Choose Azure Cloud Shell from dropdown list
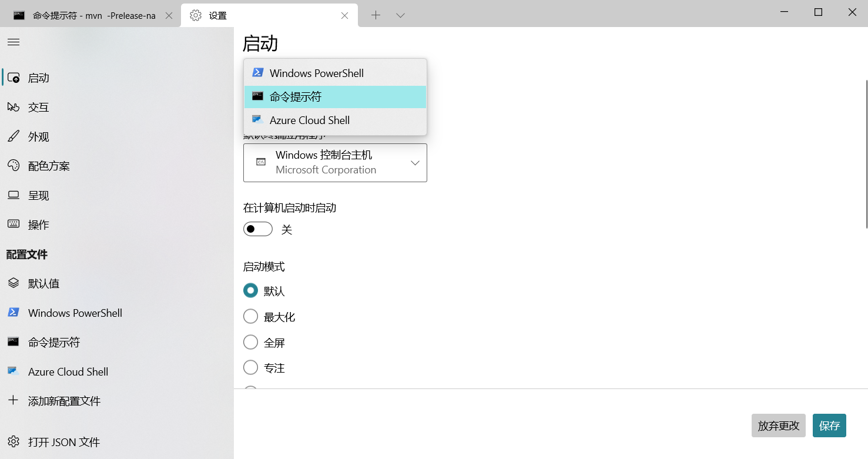The height and width of the screenshot is (459, 868). 335,120
